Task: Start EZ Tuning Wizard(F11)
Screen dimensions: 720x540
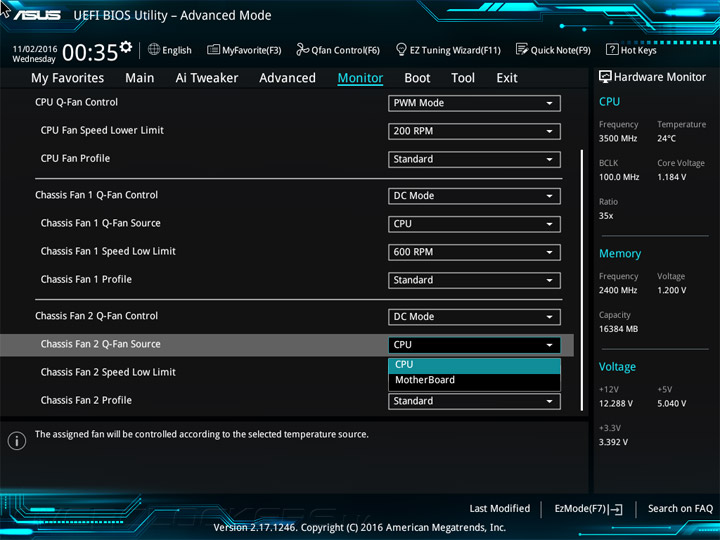Action: tap(448, 50)
